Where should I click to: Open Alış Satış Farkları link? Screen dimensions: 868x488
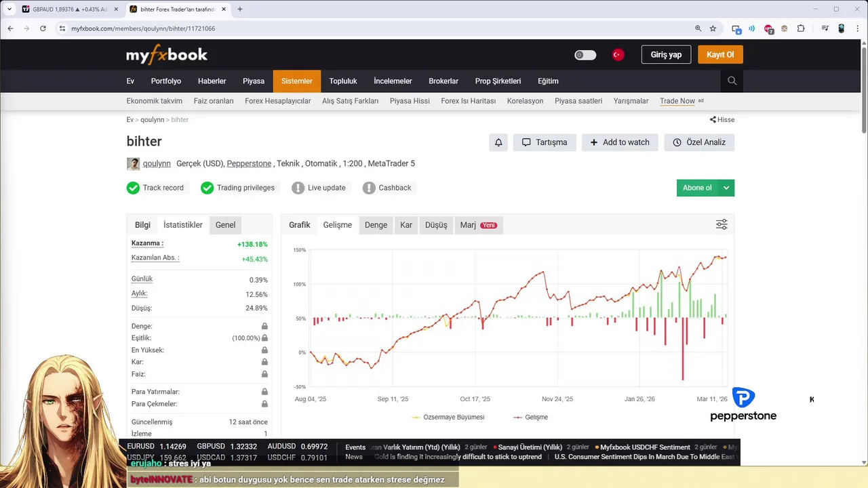[350, 101]
